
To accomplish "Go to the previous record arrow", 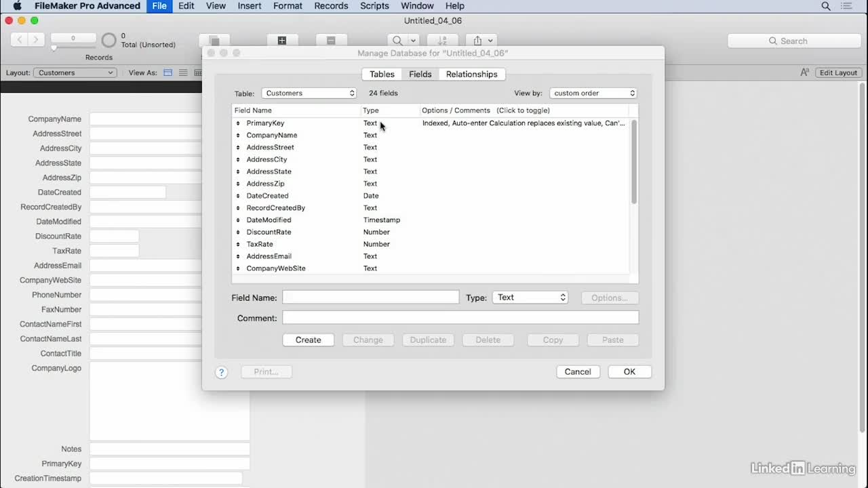I will [20, 40].
